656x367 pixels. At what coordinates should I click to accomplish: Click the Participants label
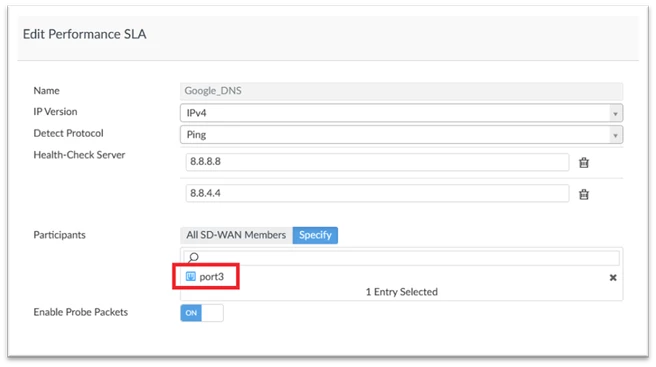coord(59,235)
